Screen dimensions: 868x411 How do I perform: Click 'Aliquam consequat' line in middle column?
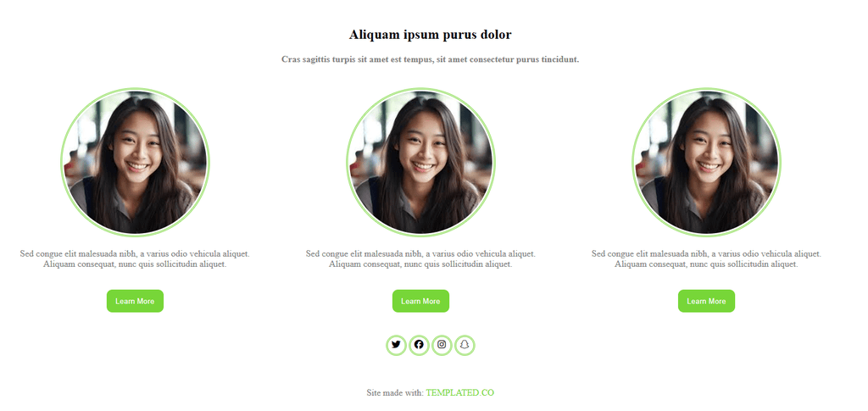tap(420, 264)
